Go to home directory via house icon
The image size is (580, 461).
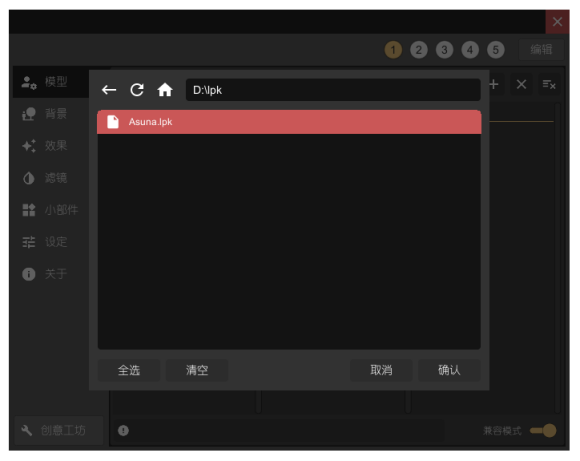(x=165, y=90)
